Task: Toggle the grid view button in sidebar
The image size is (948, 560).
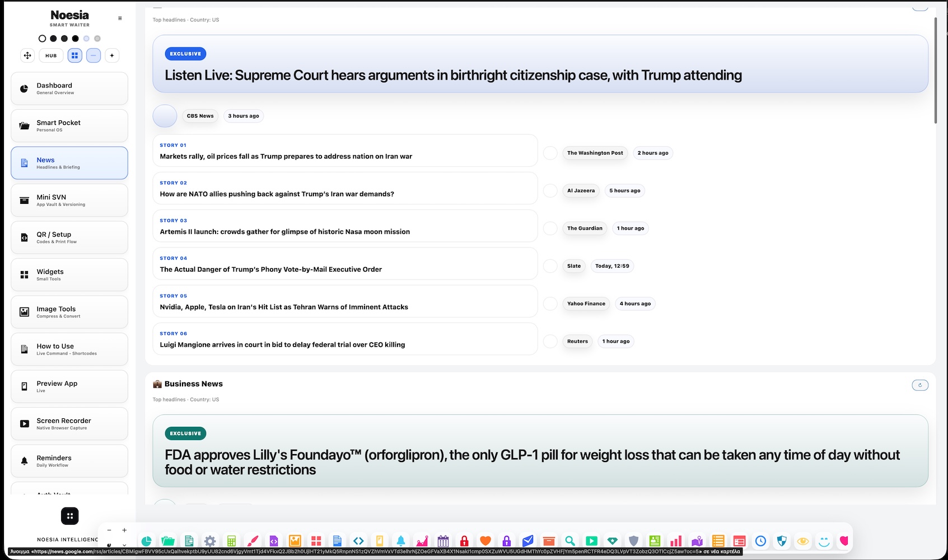Action: 74,55
